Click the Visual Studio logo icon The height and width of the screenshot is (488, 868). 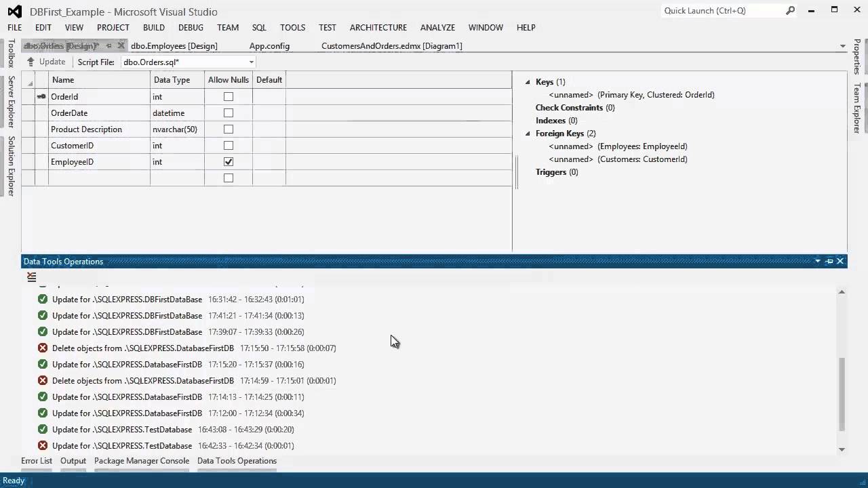[x=15, y=12]
